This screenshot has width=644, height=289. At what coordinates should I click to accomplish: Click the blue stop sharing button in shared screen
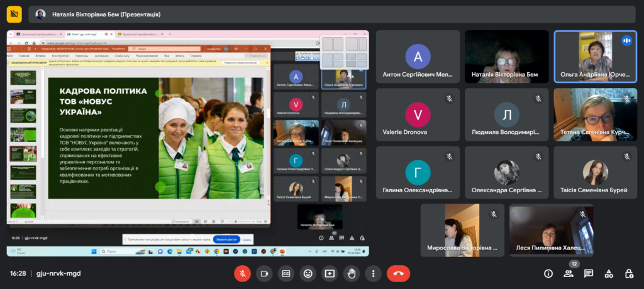[x=225, y=239]
